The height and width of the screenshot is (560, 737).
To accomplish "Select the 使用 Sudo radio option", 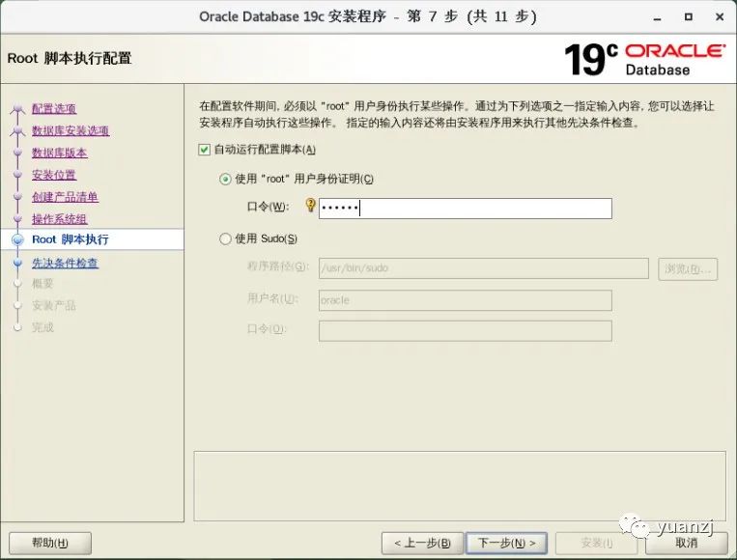I will point(225,239).
